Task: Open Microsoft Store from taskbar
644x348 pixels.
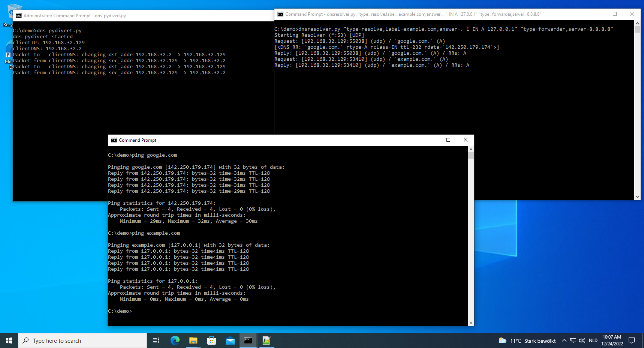Action: [x=212, y=340]
